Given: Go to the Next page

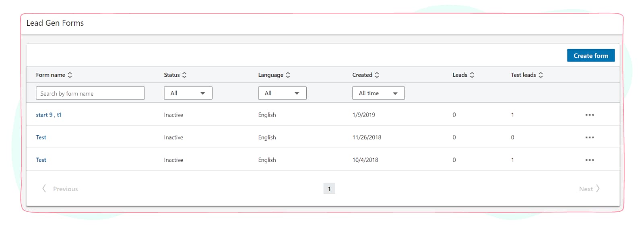Looking at the screenshot, I should (590, 189).
